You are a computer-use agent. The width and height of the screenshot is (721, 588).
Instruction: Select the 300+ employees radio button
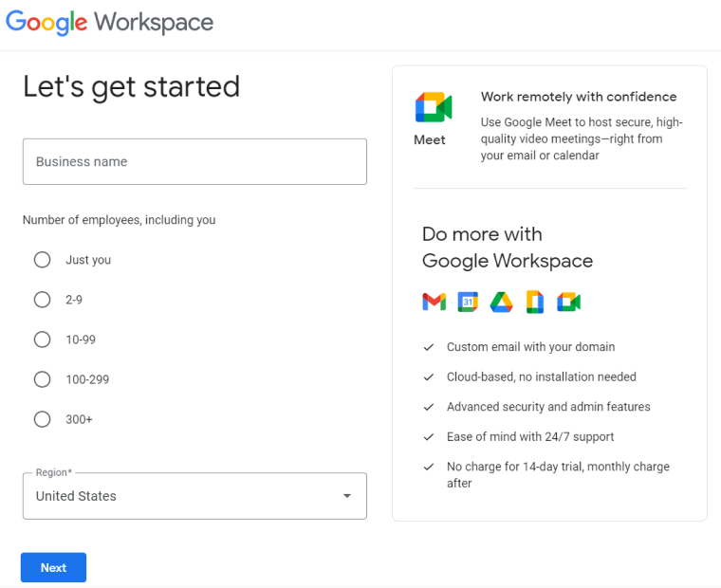pyautogui.click(x=43, y=419)
